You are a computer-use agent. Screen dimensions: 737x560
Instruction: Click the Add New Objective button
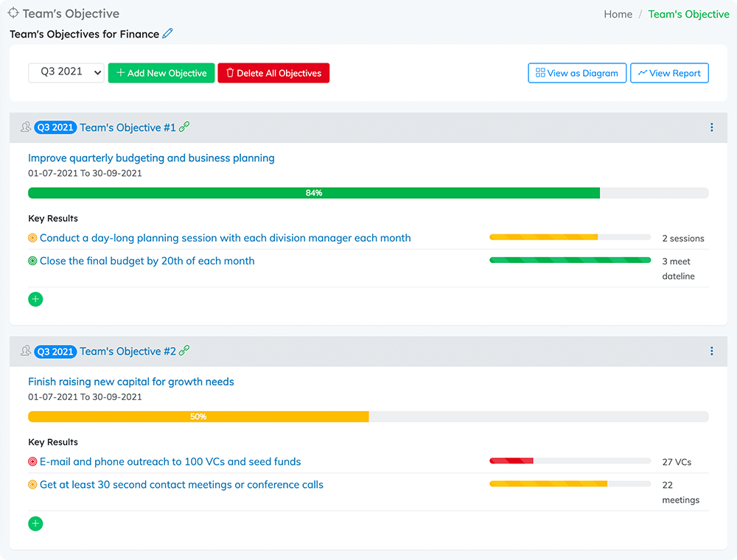[161, 73]
